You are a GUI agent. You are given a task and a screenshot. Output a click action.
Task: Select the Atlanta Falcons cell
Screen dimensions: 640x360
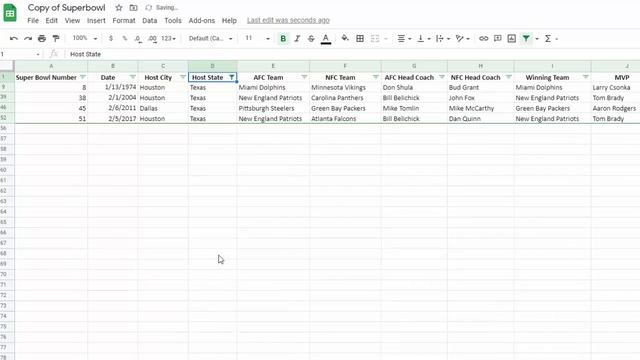pyautogui.click(x=345, y=119)
